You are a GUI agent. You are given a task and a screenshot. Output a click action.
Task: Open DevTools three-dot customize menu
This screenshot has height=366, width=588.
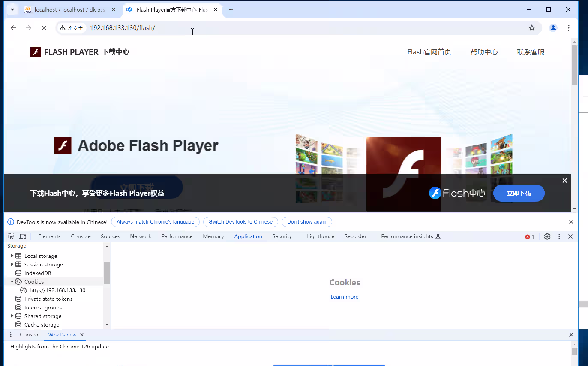(x=559, y=236)
